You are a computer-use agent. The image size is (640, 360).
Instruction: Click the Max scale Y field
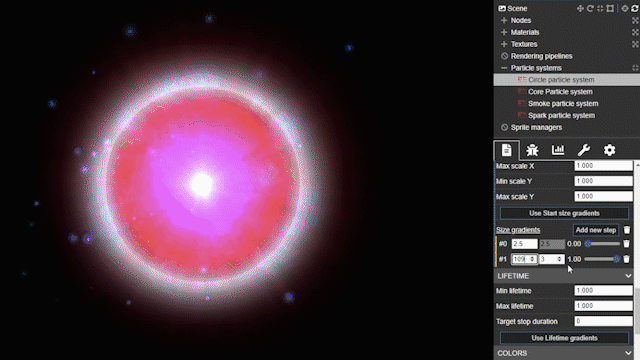(604, 196)
